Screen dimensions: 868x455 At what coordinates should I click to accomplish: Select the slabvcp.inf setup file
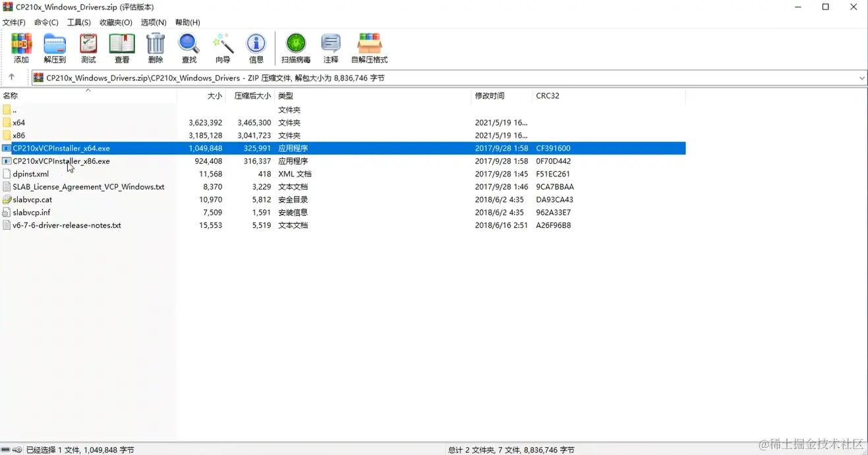point(33,212)
